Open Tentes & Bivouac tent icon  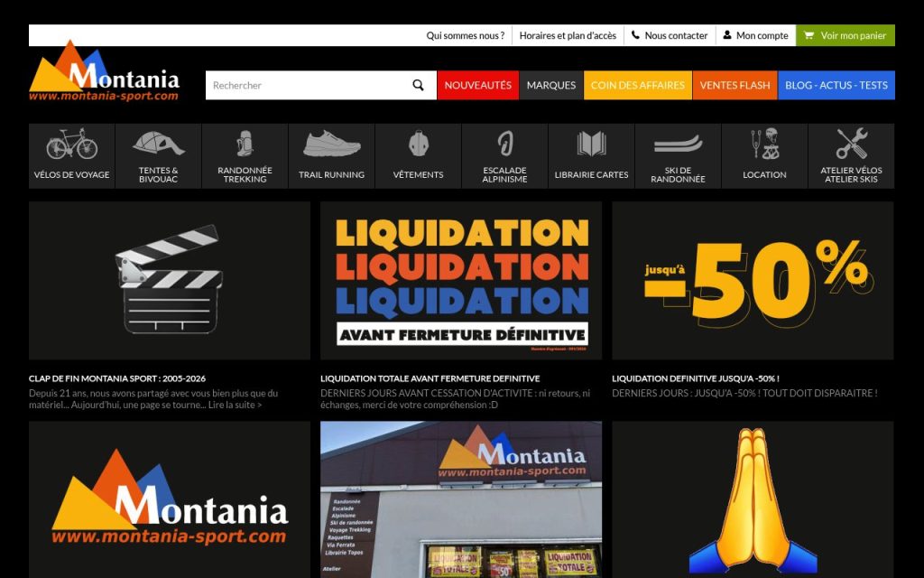point(159,143)
